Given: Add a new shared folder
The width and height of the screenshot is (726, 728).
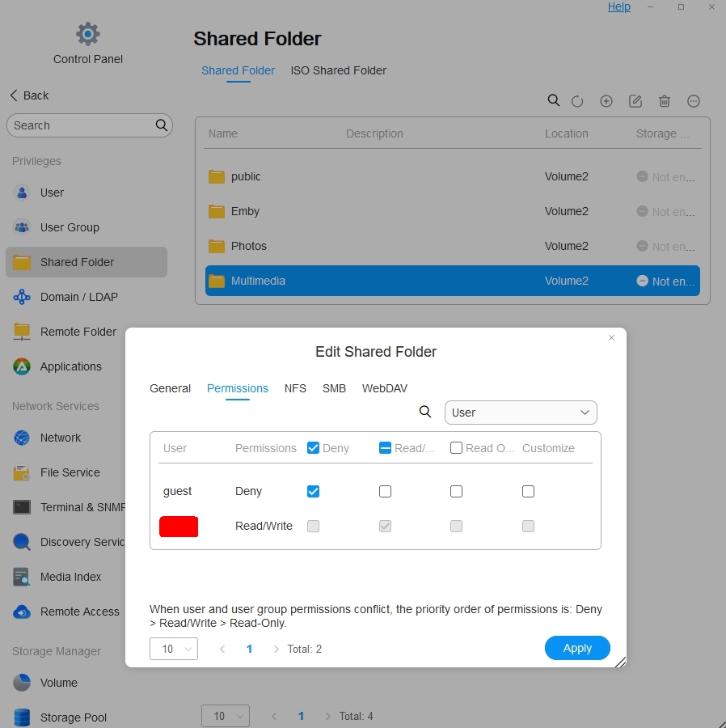Looking at the screenshot, I should [606, 101].
